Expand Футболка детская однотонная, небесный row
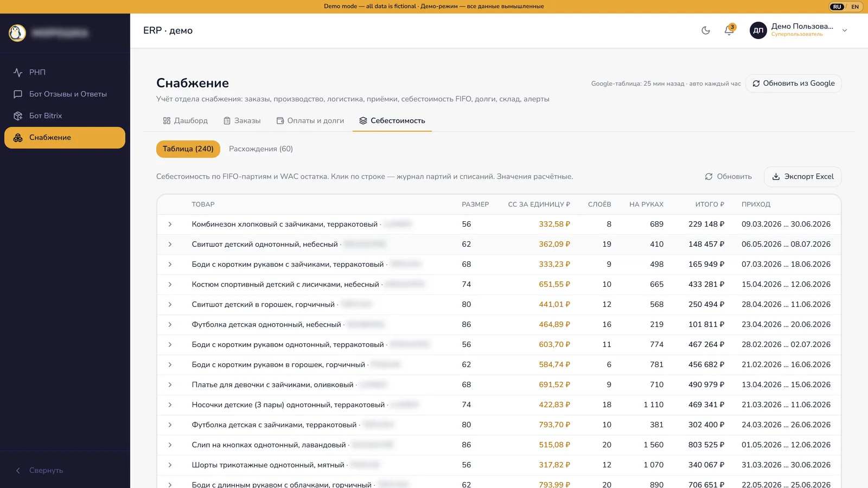The height and width of the screenshot is (488, 868). [x=170, y=324]
